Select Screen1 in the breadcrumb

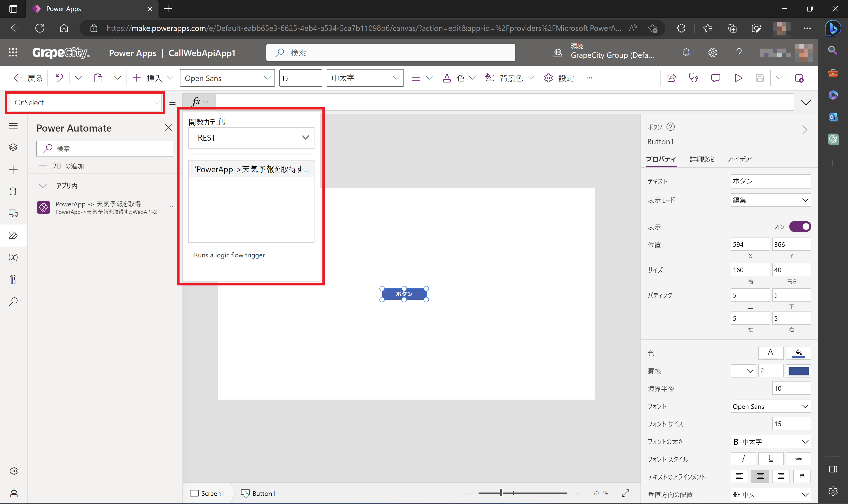coord(207,493)
